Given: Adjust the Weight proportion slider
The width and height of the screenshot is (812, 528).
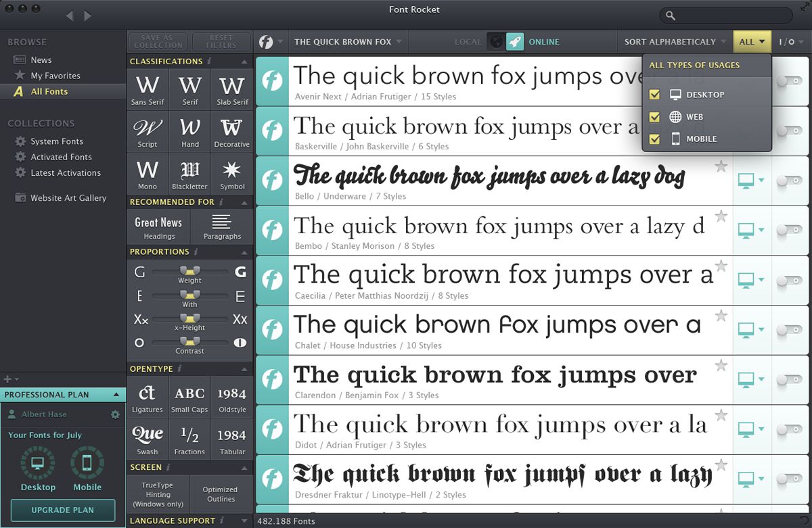Looking at the screenshot, I should tap(189, 271).
